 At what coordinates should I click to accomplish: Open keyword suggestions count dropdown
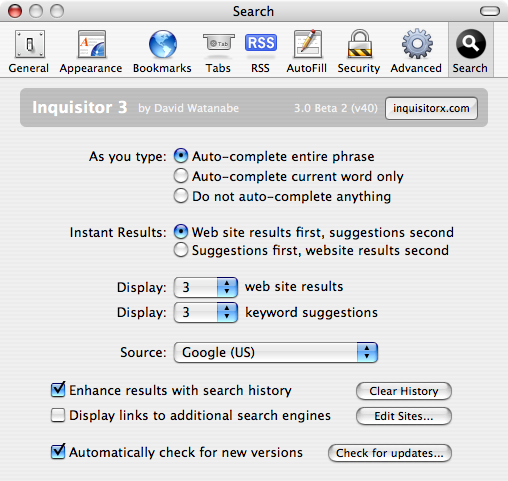click(x=206, y=312)
